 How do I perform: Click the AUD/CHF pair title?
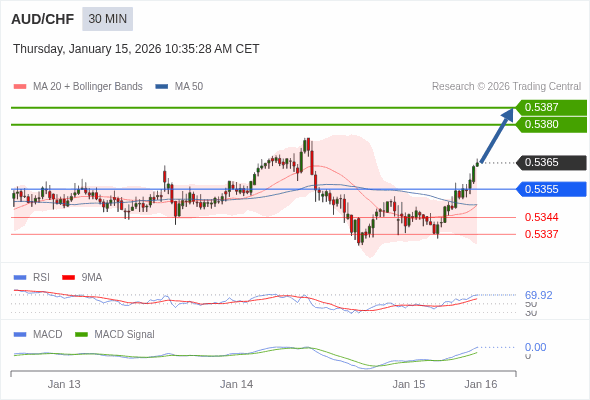tap(43, 19)
